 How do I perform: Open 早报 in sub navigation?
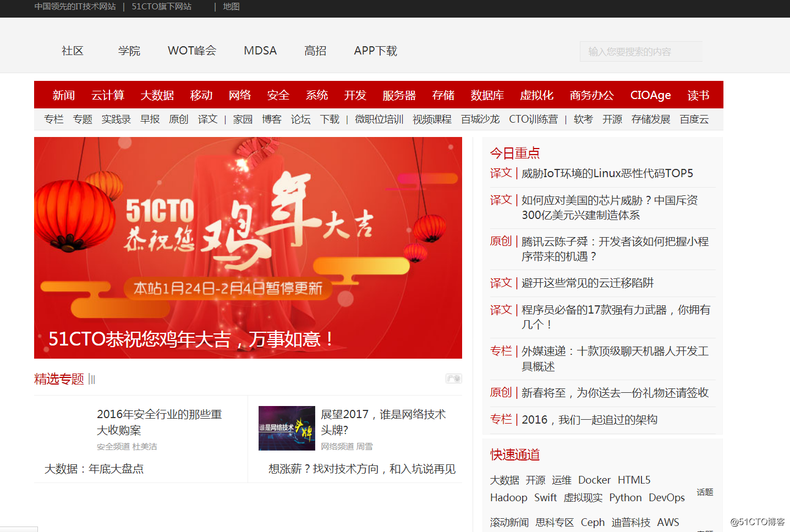tap(150, 119)
